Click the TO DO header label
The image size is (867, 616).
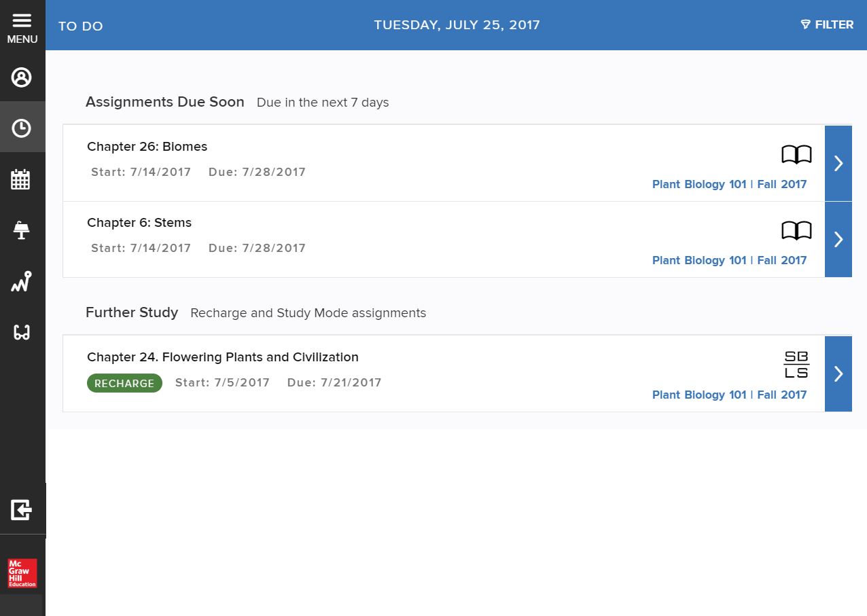click(x=81, y=26)
